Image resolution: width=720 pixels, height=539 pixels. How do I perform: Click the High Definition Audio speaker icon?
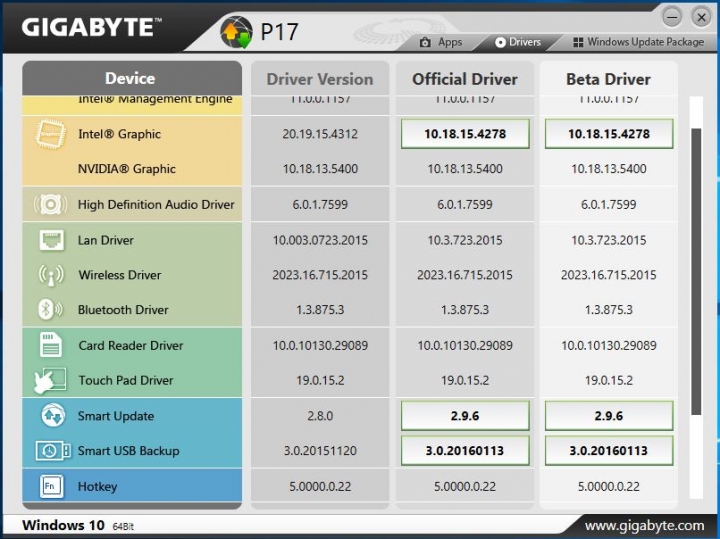[51, 204]
